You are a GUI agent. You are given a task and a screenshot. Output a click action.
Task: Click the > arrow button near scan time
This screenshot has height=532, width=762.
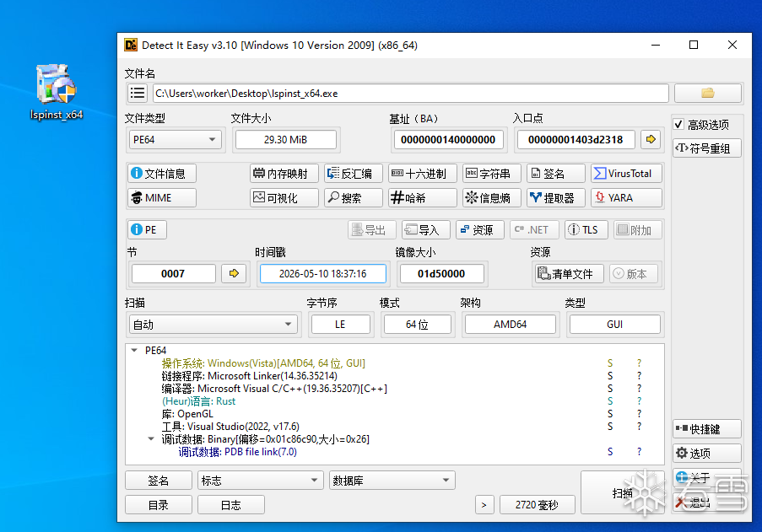[x=484, y=505]
